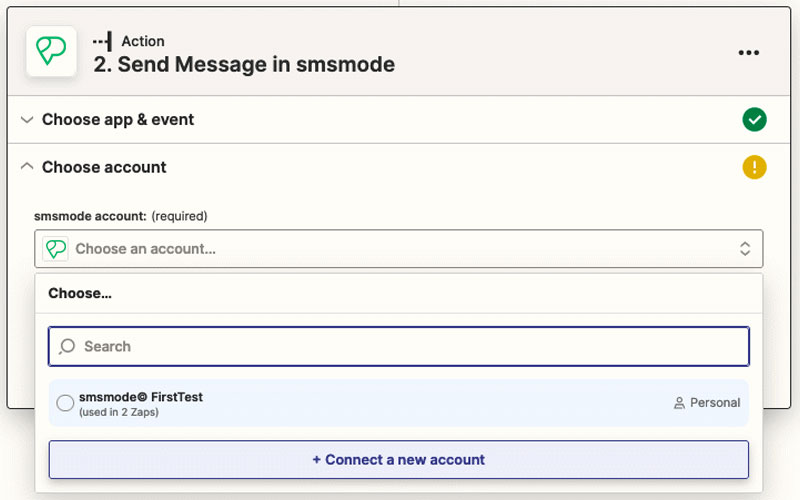Open the three-dot step options menu

pyautogui.click(x=748, y=53)
